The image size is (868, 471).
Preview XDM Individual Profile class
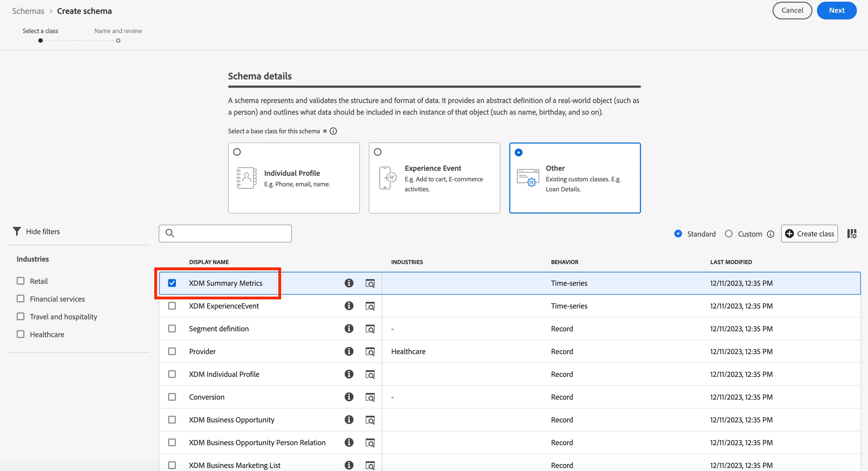[x=370, y=374]
